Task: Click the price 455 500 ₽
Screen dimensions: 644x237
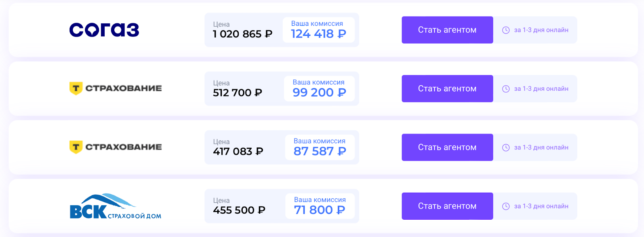Action: point(239,210)
